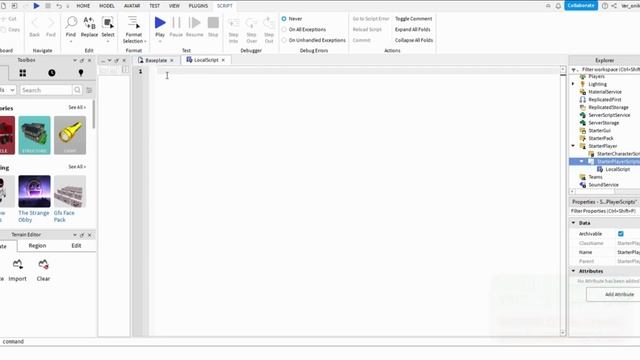Open the Terrain Editor panel options arrow

(x=75, y=235)
